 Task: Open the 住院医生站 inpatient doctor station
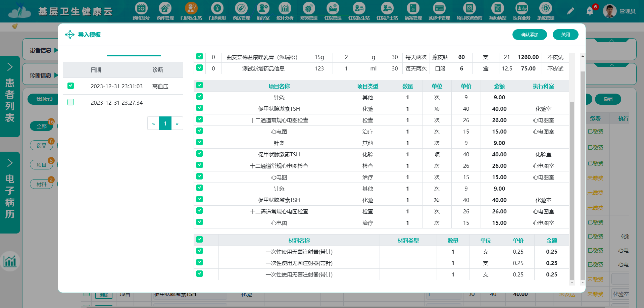click(x=359, y=11)
